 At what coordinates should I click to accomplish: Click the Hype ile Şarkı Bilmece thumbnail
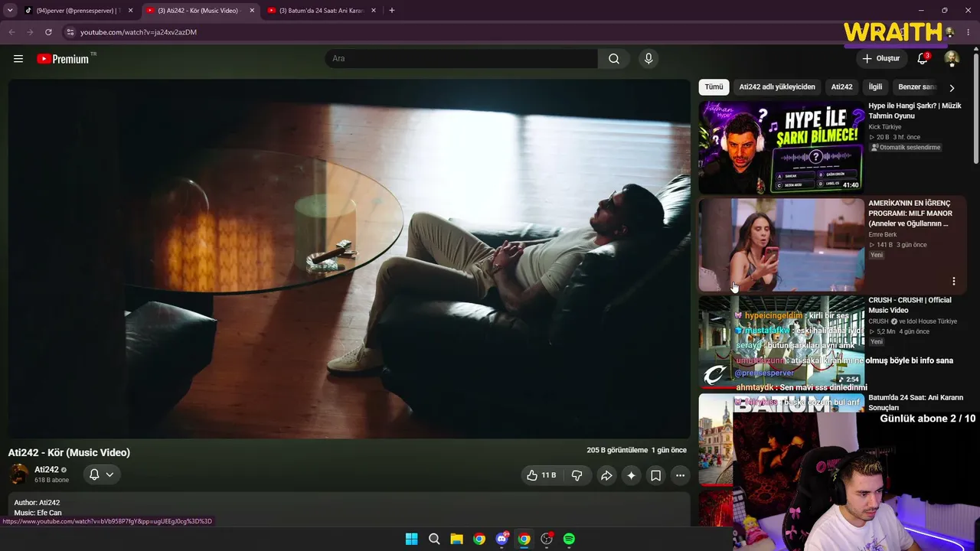tap(781, 147)
